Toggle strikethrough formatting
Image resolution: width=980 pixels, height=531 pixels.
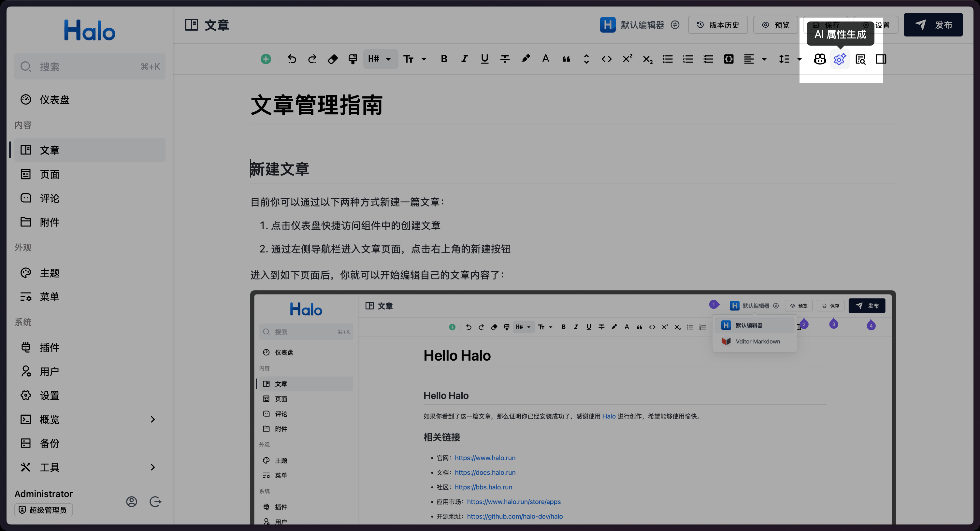505,59
